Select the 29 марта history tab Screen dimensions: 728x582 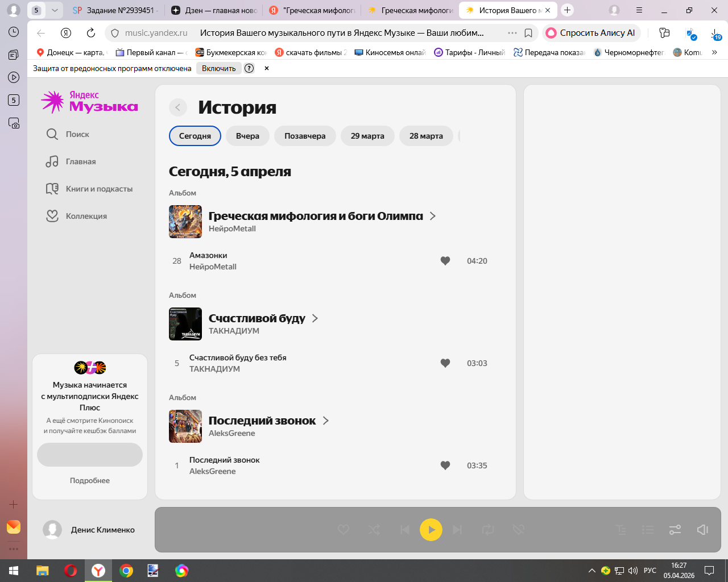[x=367, y=136]
